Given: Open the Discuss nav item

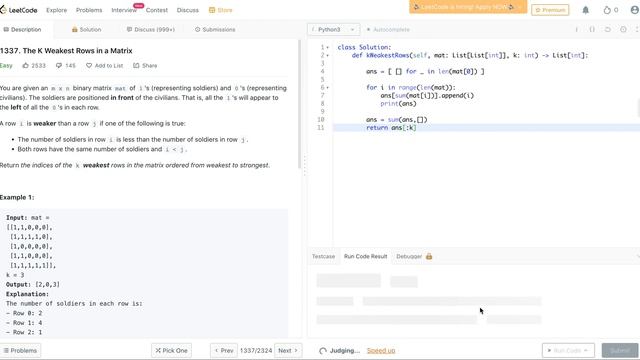Looking at the screenshot, I should pyautogui.click(x=188, y=10).
